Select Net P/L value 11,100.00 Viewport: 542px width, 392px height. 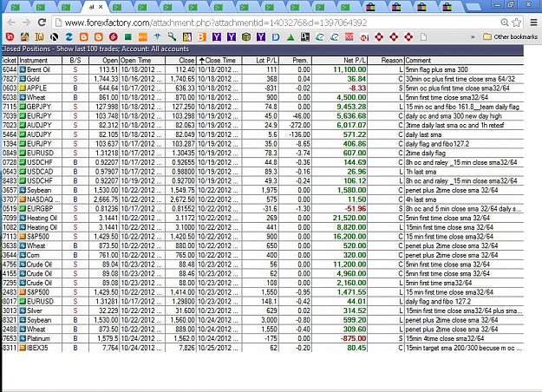tap(349, 69)
